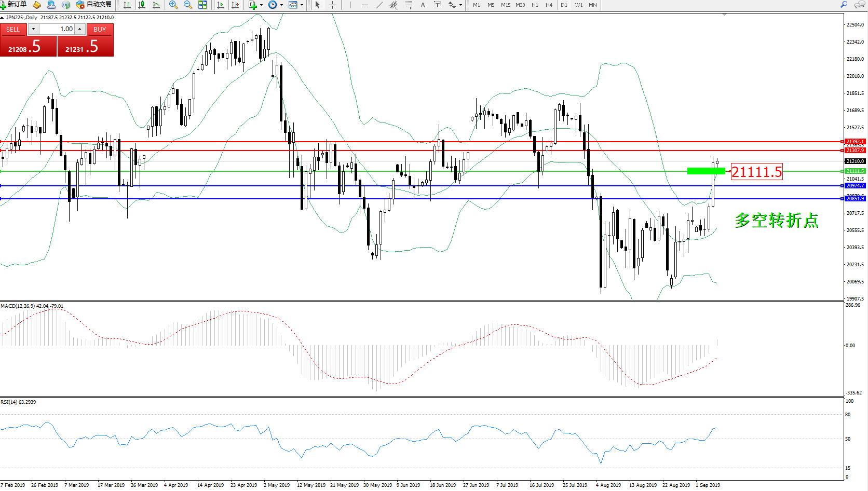Open the search magnifier in top right

click(x=844, y=5)
